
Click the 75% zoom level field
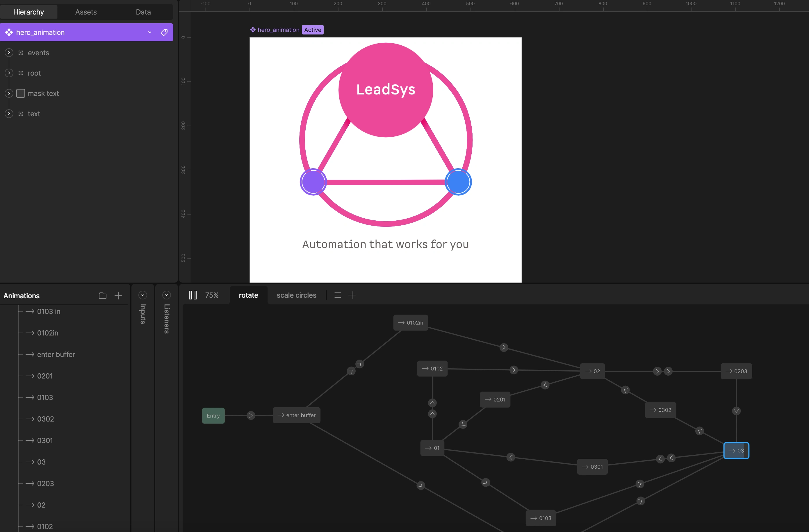click(x=212, y=295)
